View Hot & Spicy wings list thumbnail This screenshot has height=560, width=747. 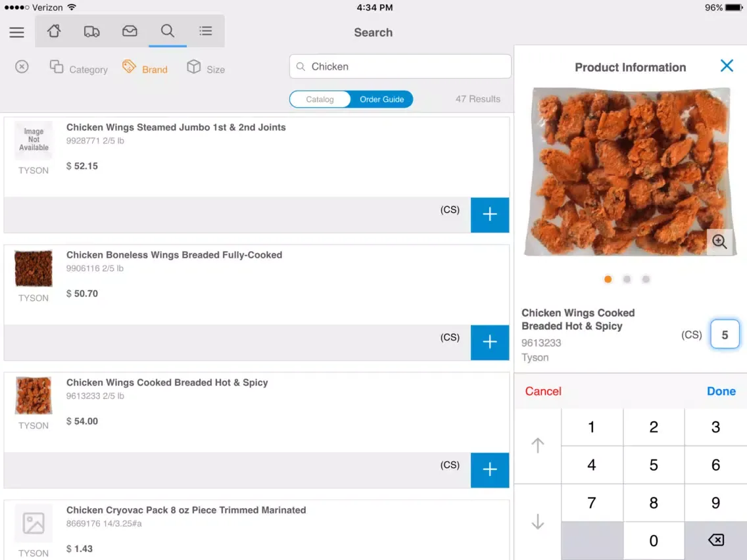[34, 396]
